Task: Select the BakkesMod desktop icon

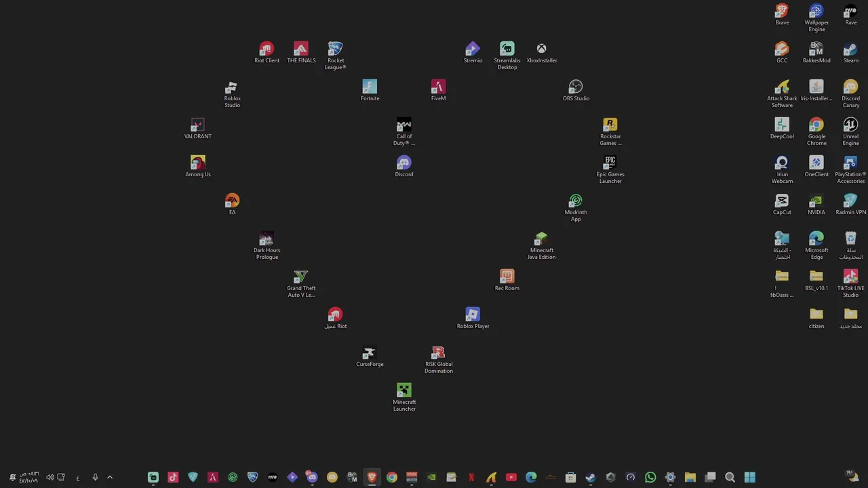Action: (x=816, y=52)
